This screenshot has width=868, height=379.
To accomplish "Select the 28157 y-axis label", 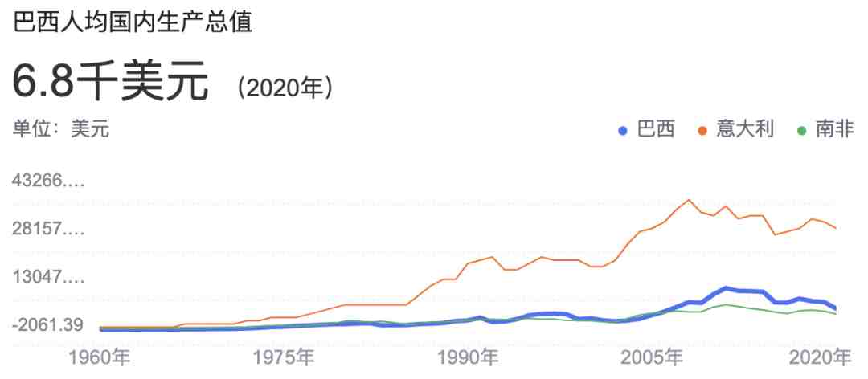I will pos(47,230).
